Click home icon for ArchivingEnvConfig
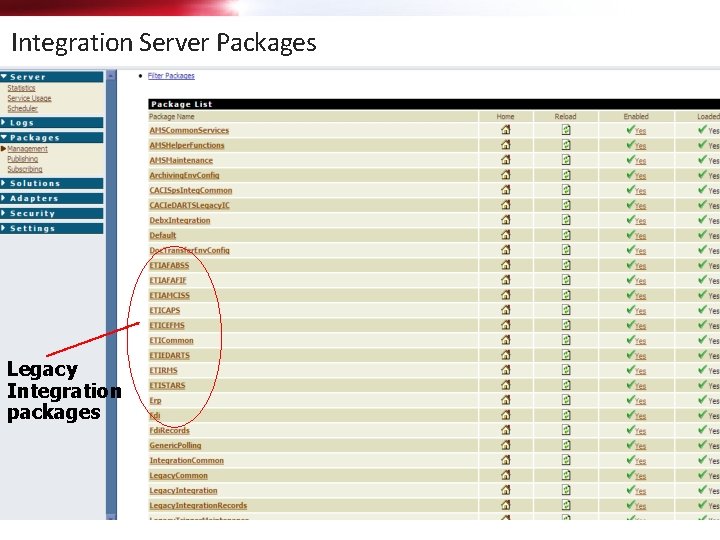Image resolution: width=720 pixels, height=540 pixels. pyautogui.click(x=506, y=175)
